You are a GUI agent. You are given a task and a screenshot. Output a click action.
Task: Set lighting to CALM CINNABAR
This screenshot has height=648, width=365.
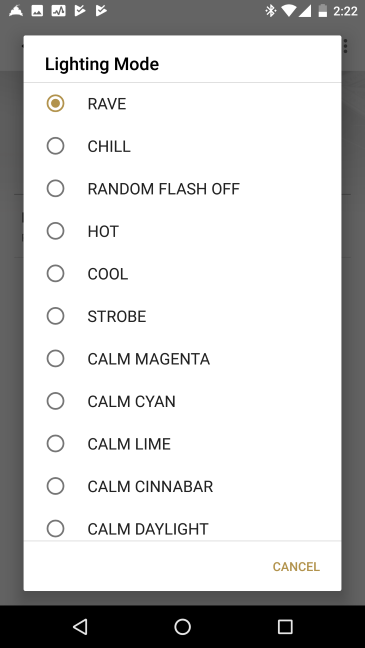click(182, 486)
